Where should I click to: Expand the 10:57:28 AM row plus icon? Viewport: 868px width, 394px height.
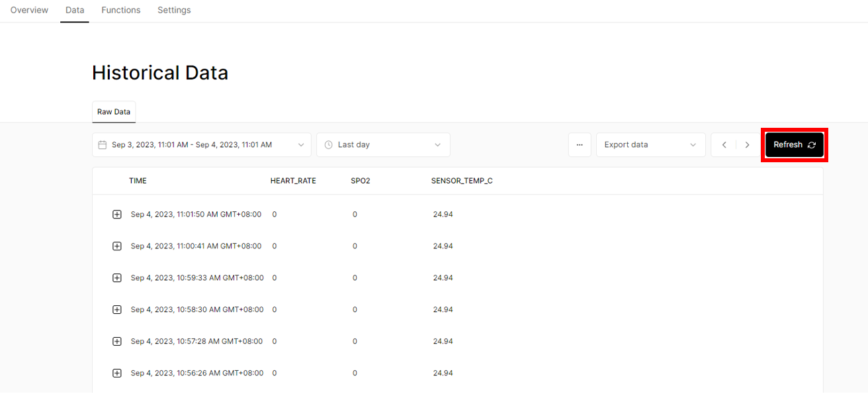(117, 342)
